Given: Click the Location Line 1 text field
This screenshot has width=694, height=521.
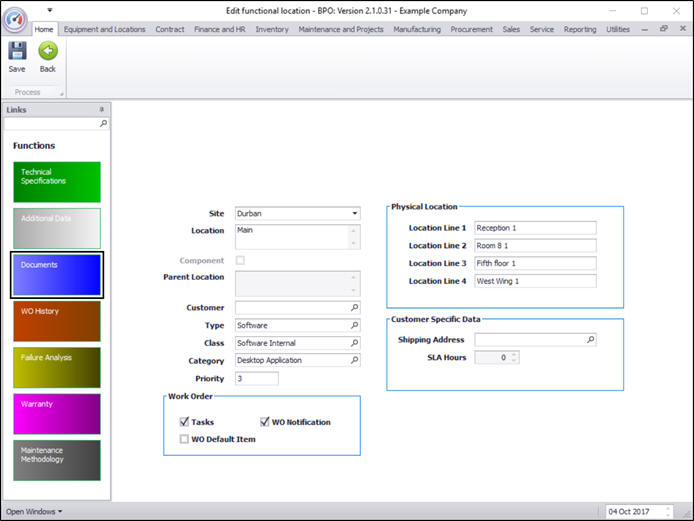Looking at the screenshot, I should tap(535, 228).
